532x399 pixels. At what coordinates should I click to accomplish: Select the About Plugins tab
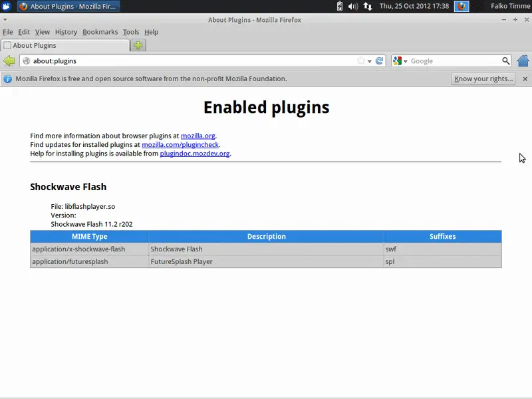click(65, 45)
